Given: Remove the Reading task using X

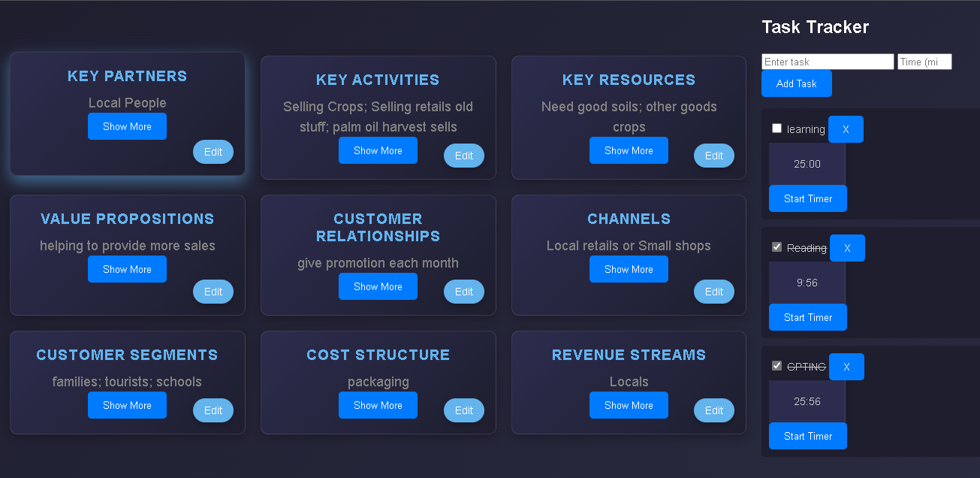Looking at the screenshot, I should click(x=846, y=248).
